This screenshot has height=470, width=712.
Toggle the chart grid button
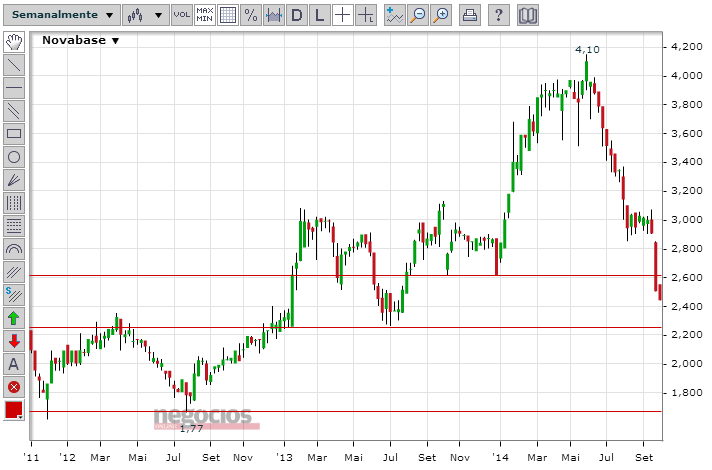tap(228, 15)
